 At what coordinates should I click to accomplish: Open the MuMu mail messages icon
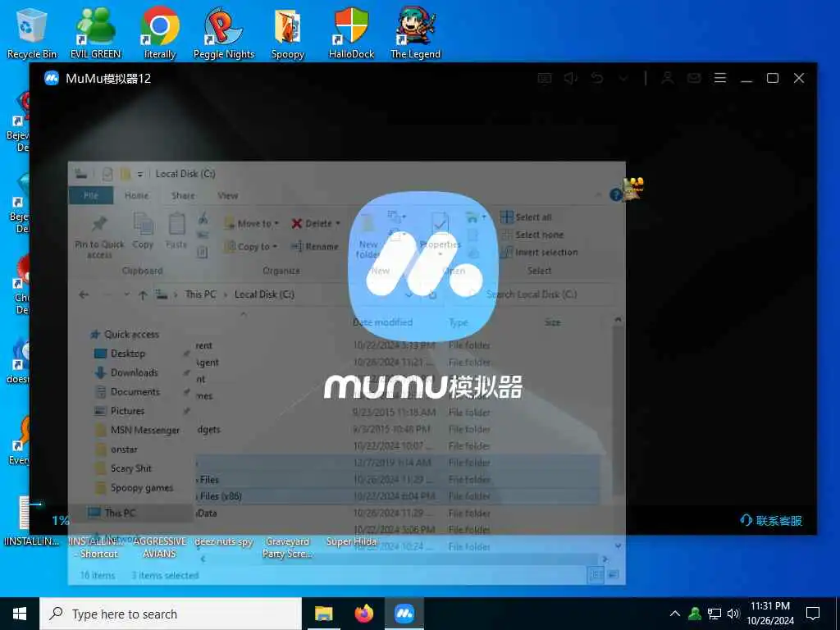(694, 78)
